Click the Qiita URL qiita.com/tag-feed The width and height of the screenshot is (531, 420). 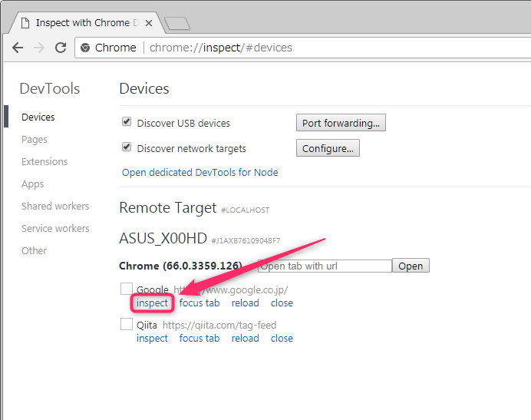tap(219, 325)
